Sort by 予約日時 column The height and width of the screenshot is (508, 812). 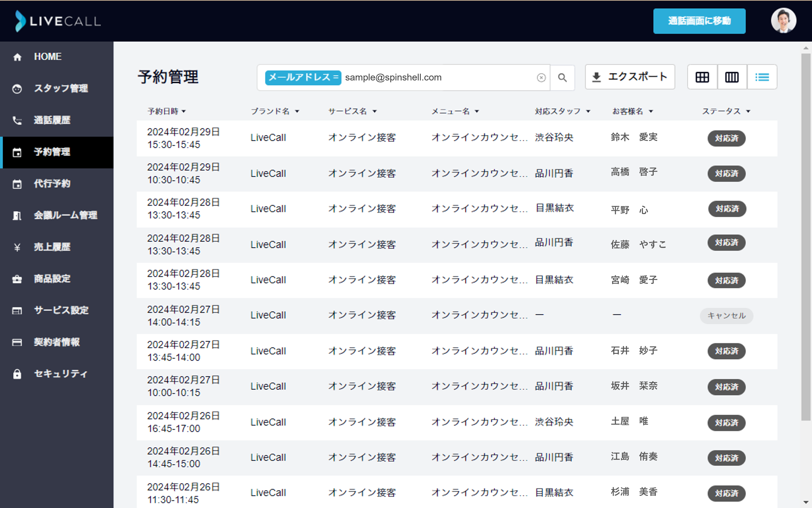(x=167, y=111)
